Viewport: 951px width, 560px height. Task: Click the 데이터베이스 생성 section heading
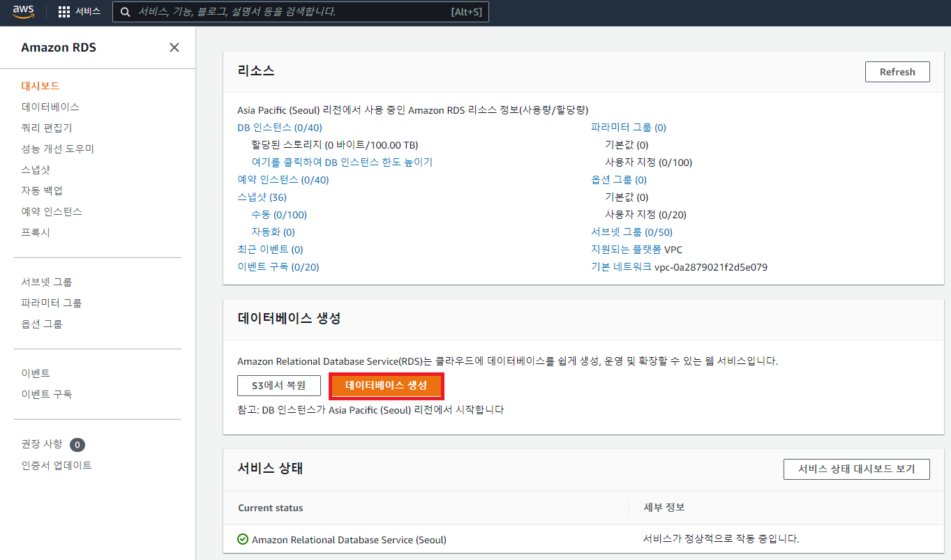pyautogui.click(x=289, y=318)
